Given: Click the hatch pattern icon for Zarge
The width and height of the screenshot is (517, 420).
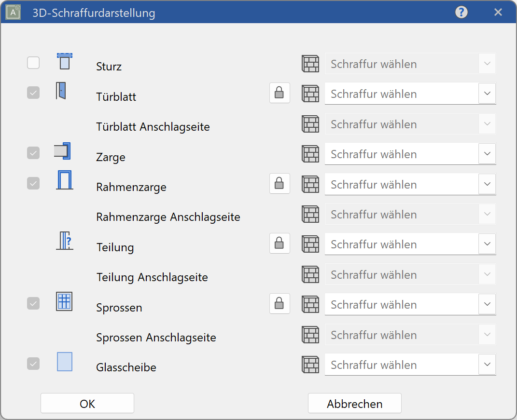Looking at the screenshot, I should click(x=310, y=154).
